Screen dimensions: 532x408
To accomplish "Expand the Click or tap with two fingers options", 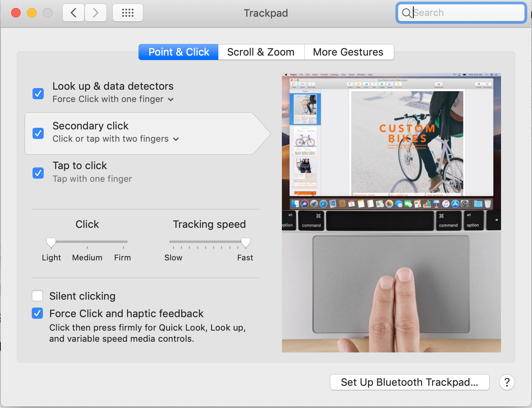I will (x=176, y=139).
